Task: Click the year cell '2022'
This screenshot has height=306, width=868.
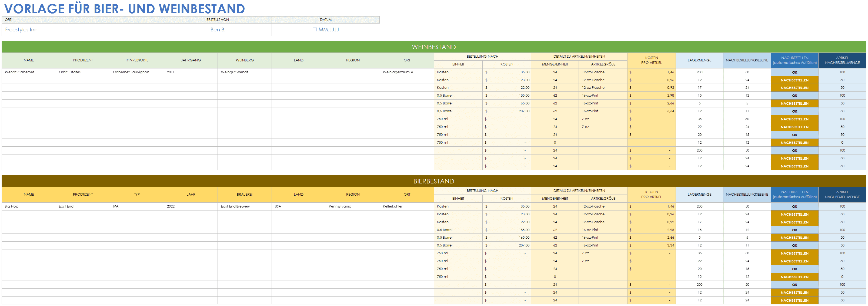Action: 191,206
